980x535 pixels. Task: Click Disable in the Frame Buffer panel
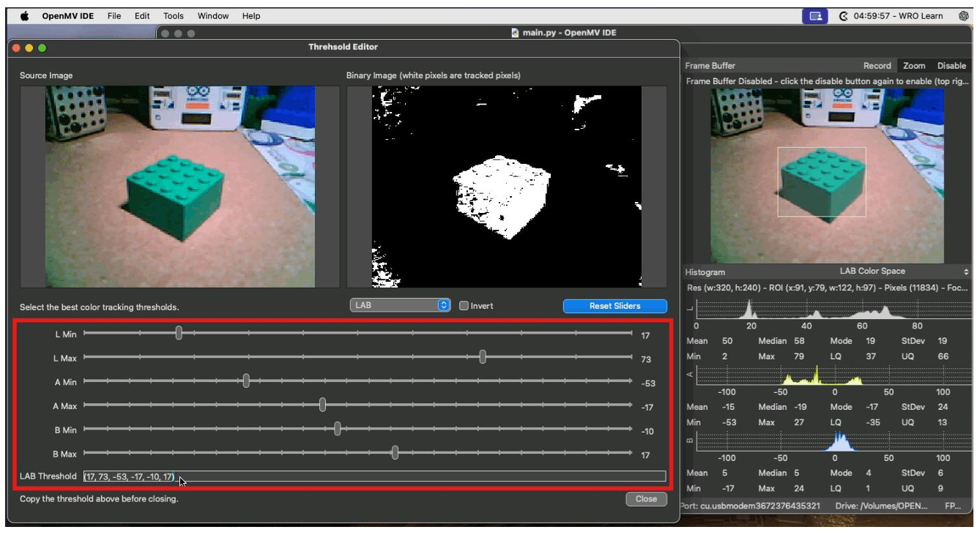pos(951,66)
